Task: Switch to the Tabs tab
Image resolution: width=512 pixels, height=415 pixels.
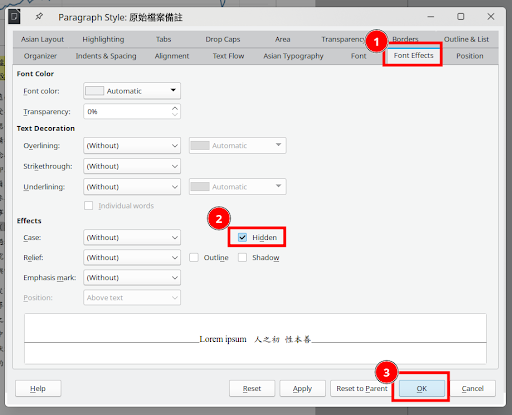Action: 163,39
